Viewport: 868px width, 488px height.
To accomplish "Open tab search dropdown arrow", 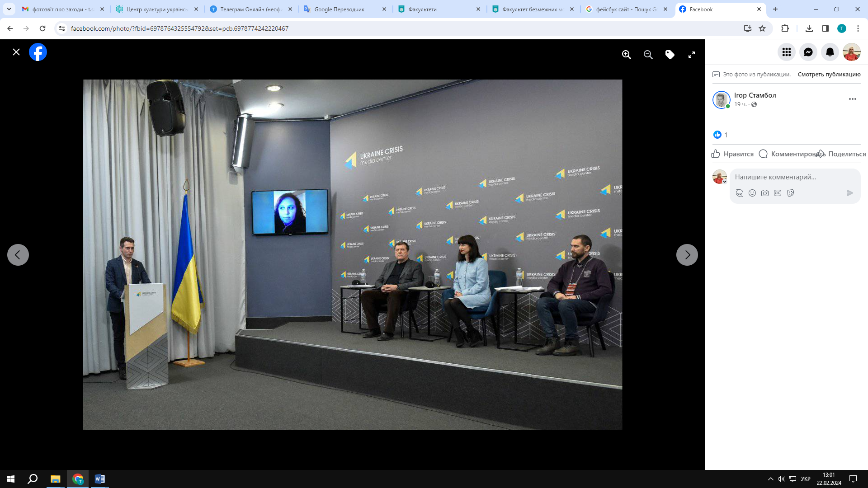I will [9, 9].
